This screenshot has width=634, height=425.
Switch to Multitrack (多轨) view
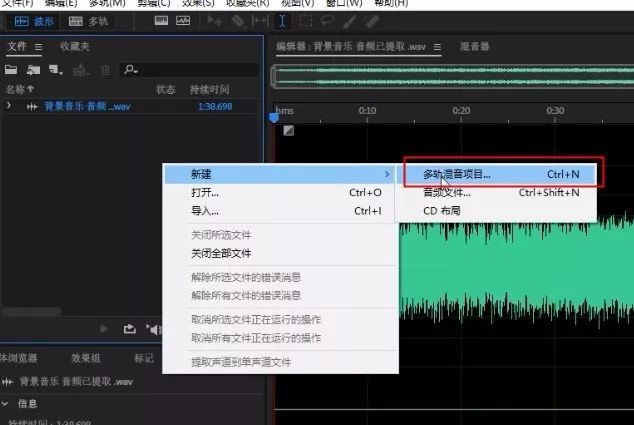pos(89,21)
